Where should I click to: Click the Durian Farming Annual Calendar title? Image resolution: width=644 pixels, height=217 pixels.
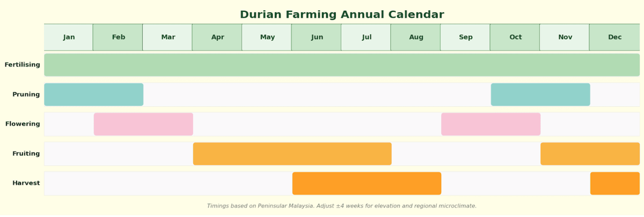click(x=342, y=15)
